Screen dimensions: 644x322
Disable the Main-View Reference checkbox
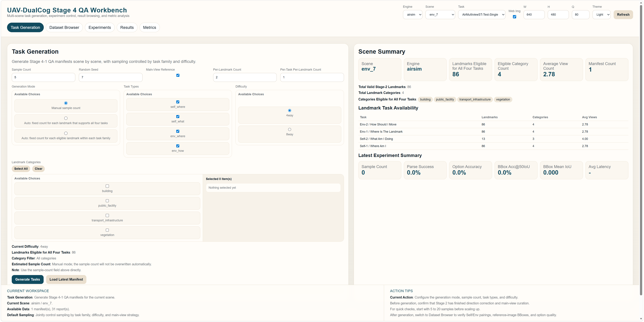[x=178, y=75]
